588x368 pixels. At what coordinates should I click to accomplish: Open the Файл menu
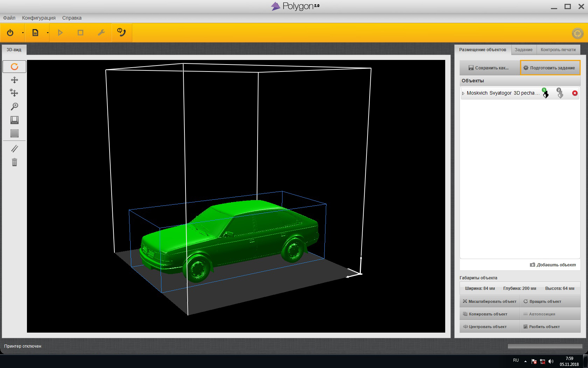pos(9,18)
